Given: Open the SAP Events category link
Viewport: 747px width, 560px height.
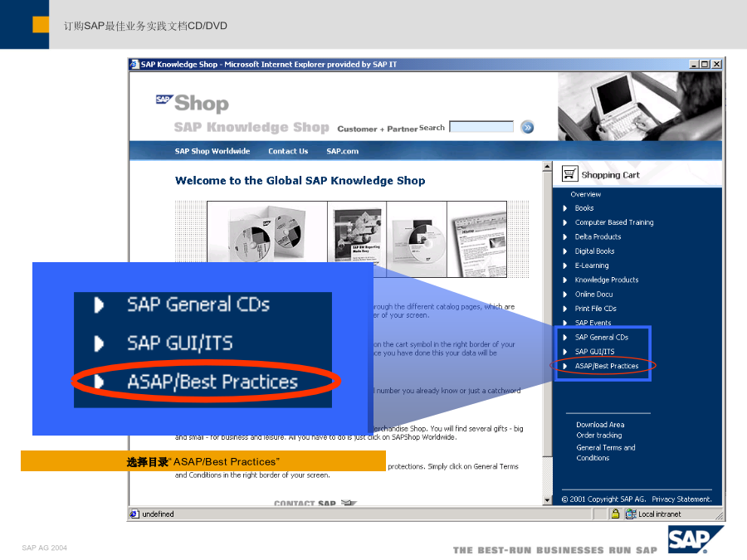Looking at the screenshot, I should coord(593,323).
